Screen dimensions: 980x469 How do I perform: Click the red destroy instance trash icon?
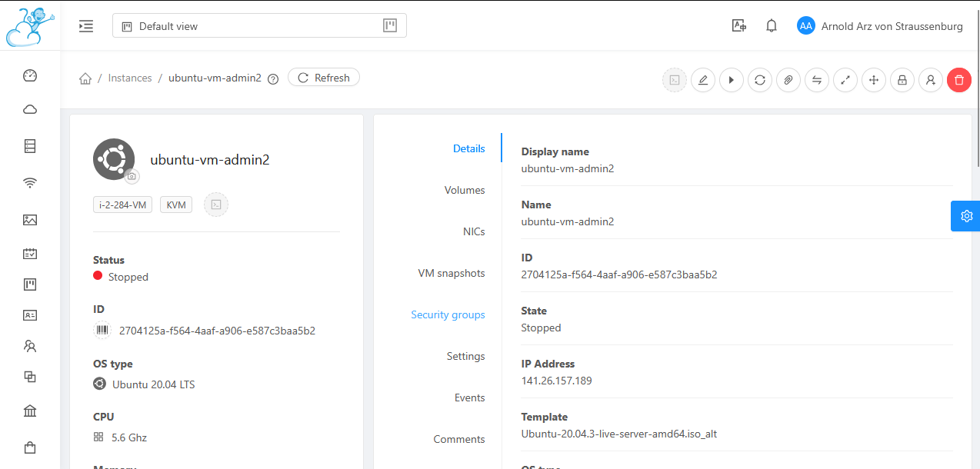(x=959, y=80)
